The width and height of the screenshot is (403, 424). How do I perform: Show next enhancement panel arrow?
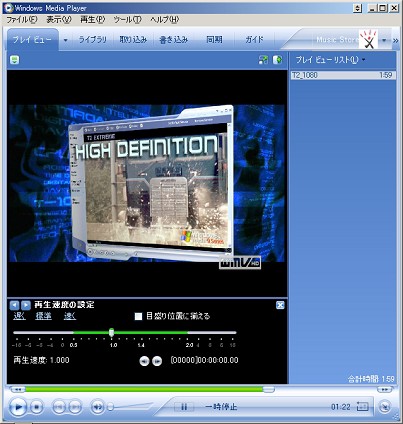[26, 305]
